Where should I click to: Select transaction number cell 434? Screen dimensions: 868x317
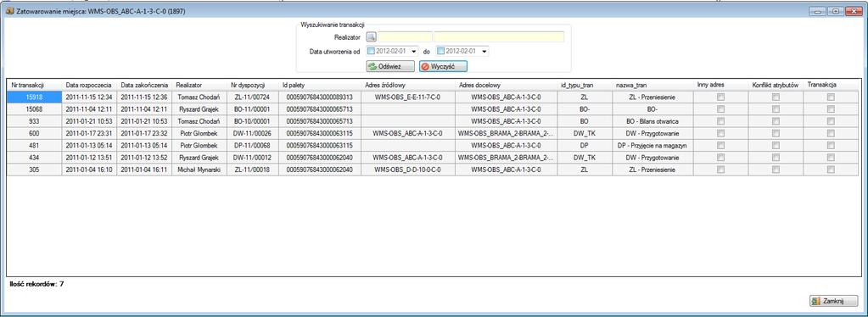click(34, 158)
